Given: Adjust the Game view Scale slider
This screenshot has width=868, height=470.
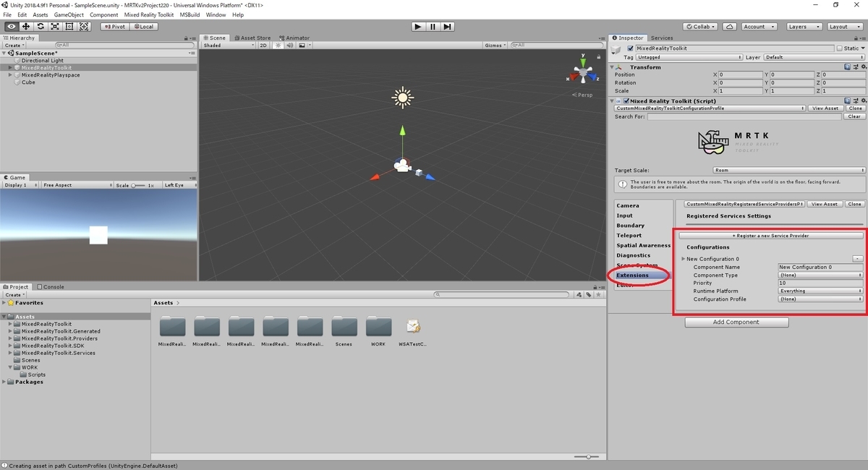Looking at the screenshot, I should pyautogui.click(x=137, y=185).
